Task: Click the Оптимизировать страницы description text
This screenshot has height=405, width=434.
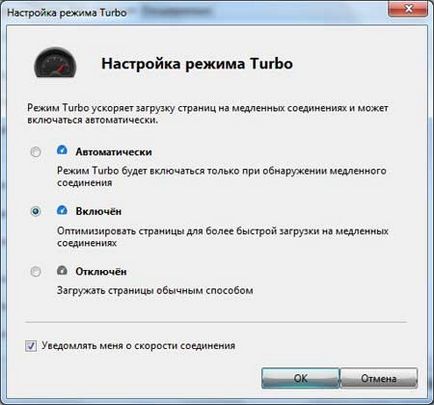Action: pos(223,237)
